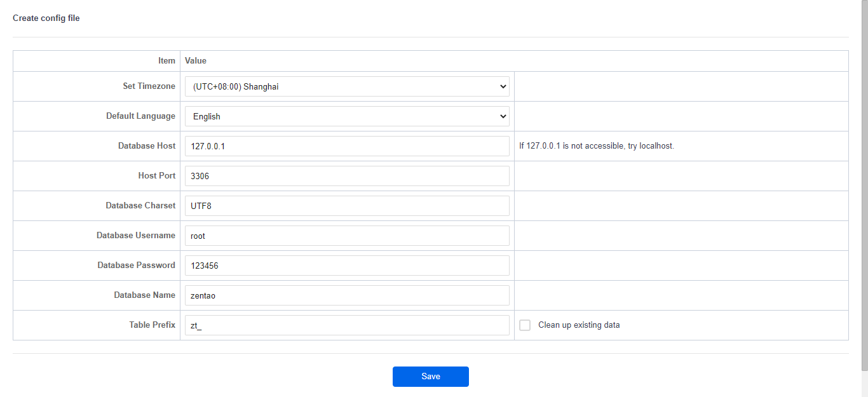Click the Database Host input field
Screen dimensions: 868x397
[347, 146]
